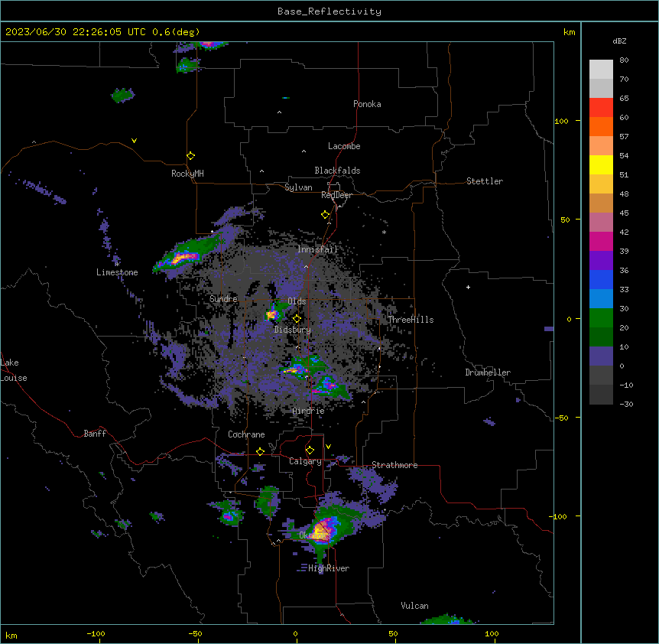Click the yellow V marker northeast of Calgary
This screenshot has width=659, height=644.
point(328,447)
